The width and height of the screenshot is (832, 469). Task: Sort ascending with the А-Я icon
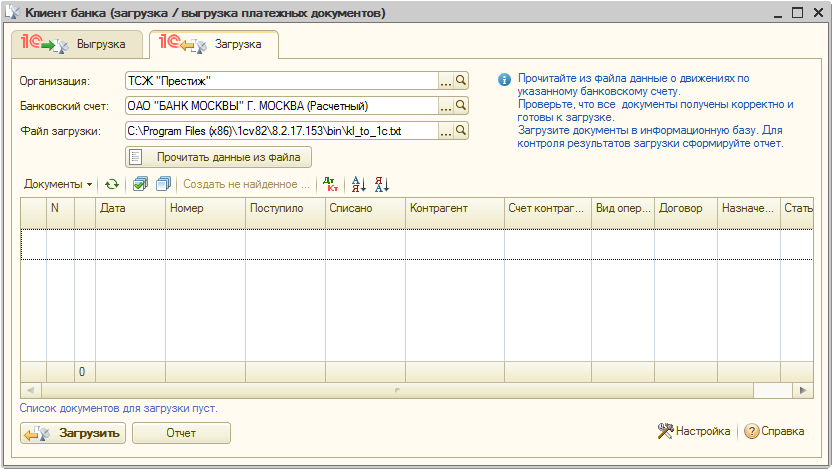[359, 184]
